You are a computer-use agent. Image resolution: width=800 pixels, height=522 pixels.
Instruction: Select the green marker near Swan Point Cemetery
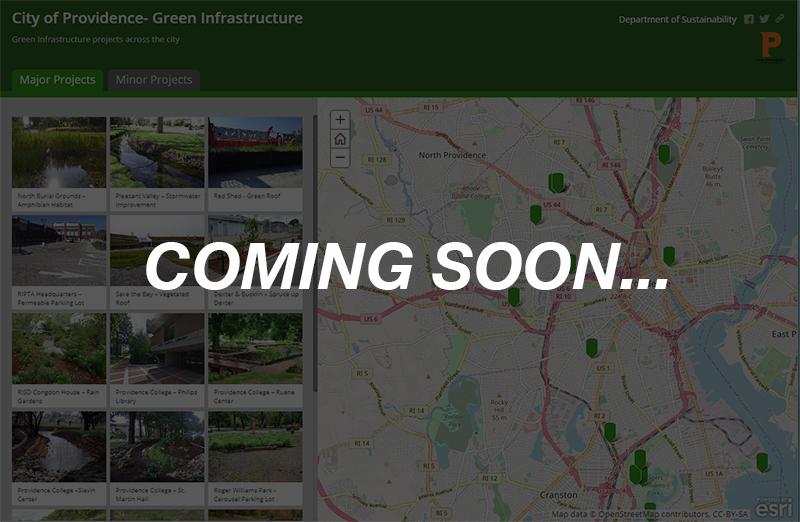664,154
